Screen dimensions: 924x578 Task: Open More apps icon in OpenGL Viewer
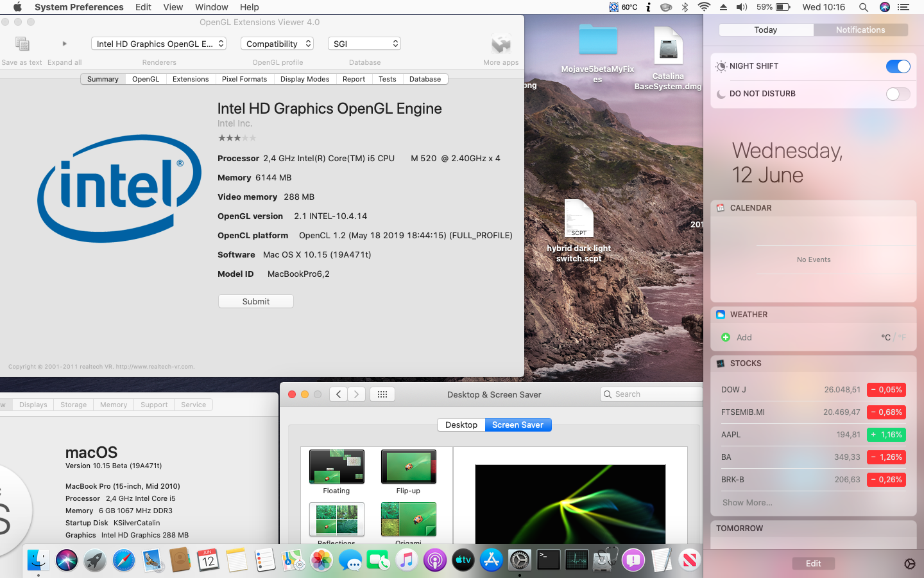(501, 44)
